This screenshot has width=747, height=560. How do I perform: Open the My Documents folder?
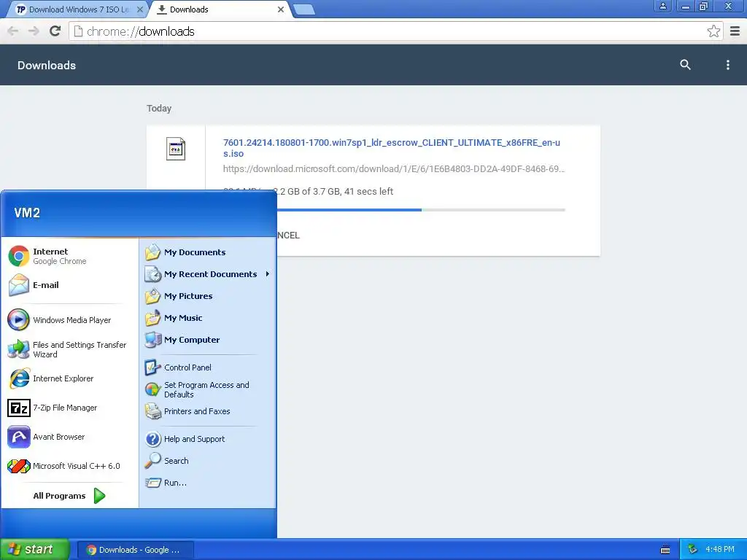[x=208, y=252]
